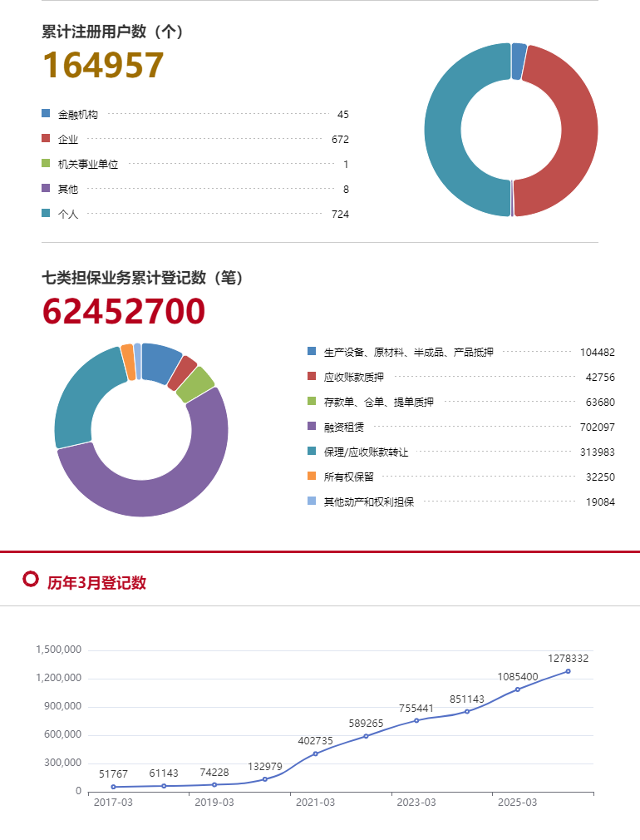Click the data point labeled 1278332
640x840 pixels.
click(568, 671)
